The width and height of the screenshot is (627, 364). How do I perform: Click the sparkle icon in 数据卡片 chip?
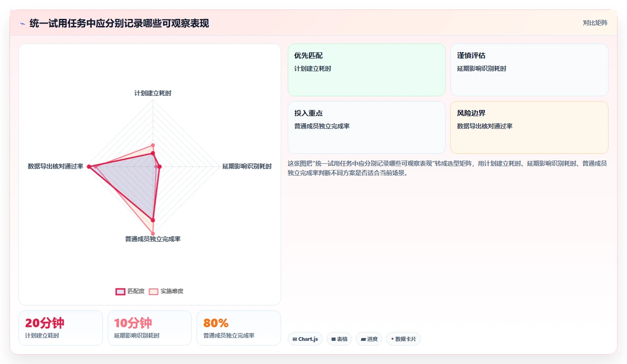point(392,339)
